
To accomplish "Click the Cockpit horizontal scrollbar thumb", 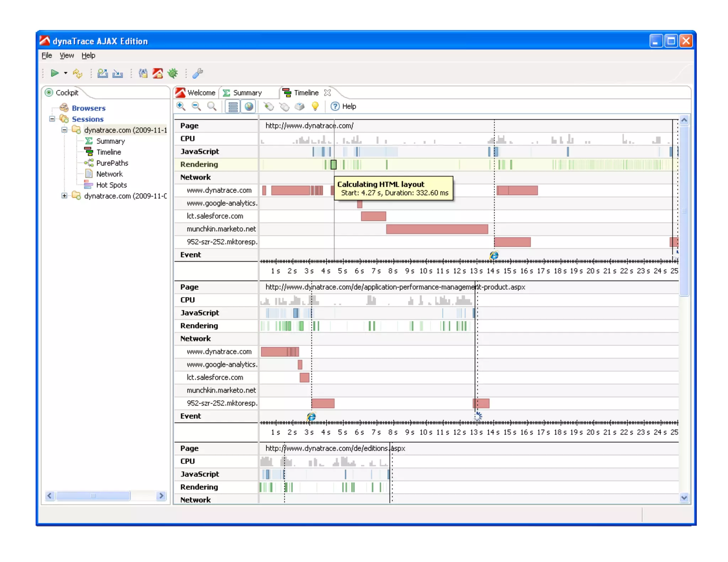I will [x=93, y=496].
